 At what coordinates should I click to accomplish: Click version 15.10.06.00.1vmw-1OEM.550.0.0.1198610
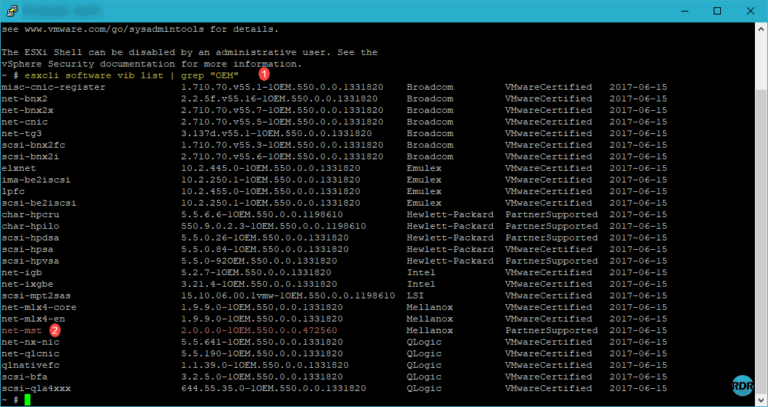(288, 296)
